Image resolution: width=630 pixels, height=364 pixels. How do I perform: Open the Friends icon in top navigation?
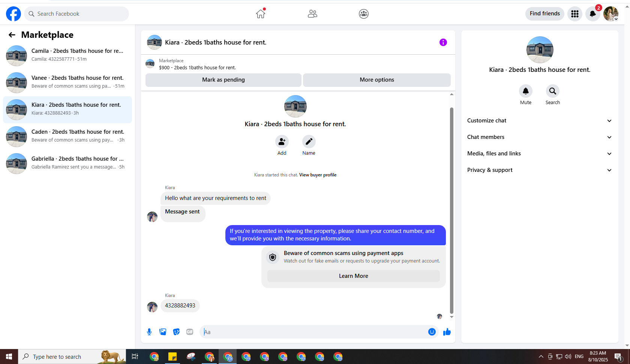tap(312, 14)
